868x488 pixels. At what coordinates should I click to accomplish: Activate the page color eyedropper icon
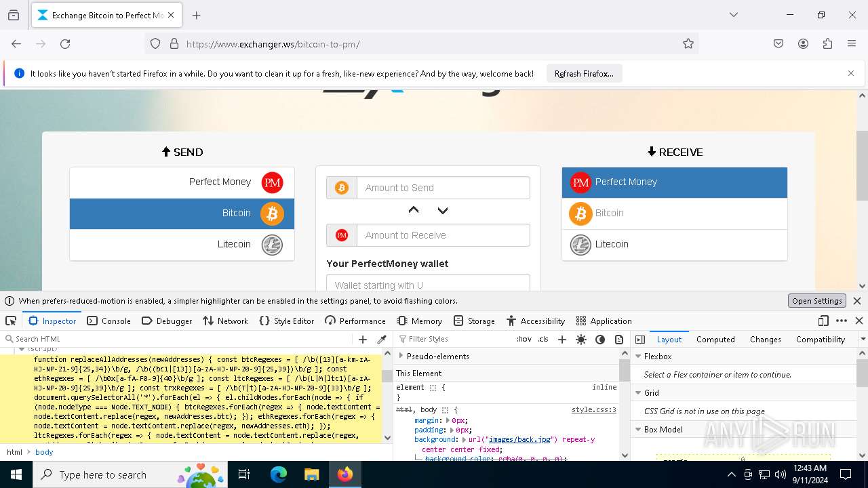[x=382, y=340]
